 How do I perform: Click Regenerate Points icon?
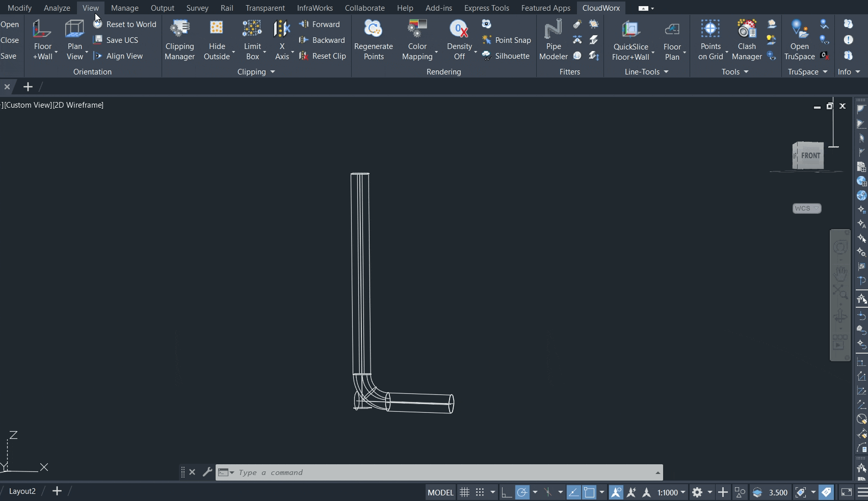click(x=373, y=40)
